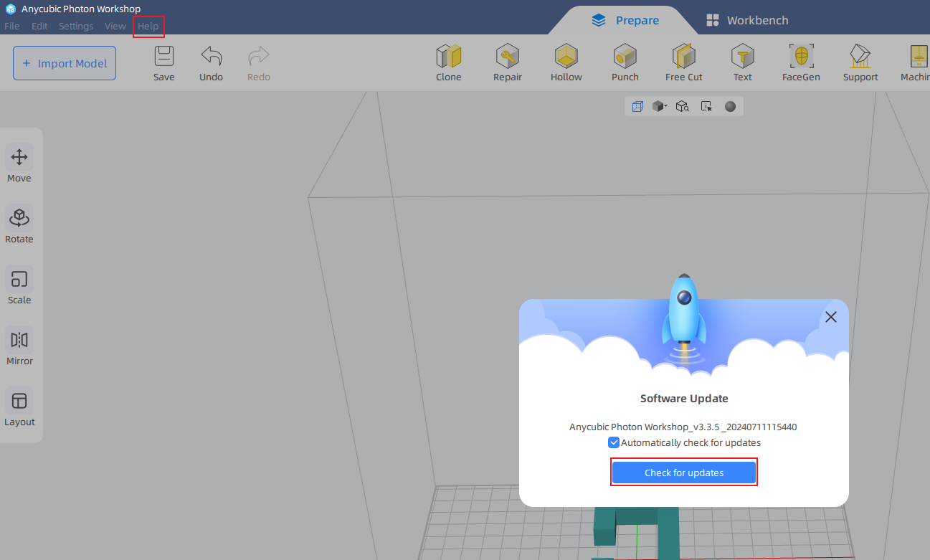The height and width of the screenshot is (560, 930).
Task: Uncheck Automatically check for updates
Action: pyautogui.click(x=614, y=442)
